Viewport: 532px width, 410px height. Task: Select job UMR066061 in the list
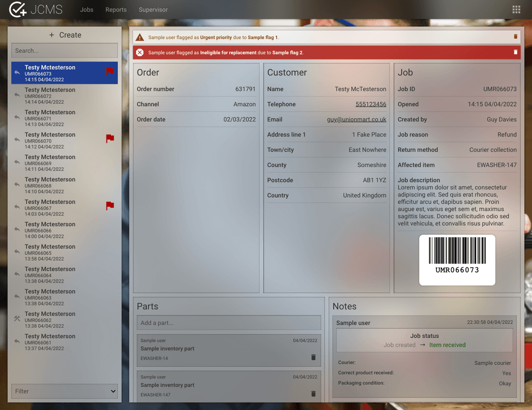pos(65,342)
